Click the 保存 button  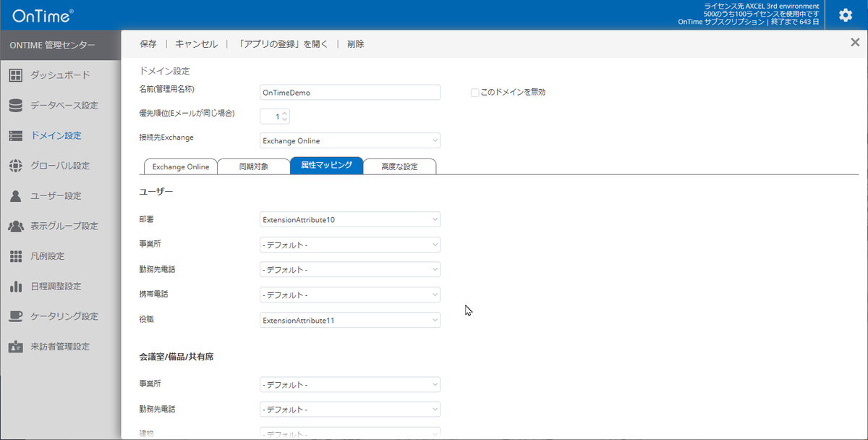coord(148,44)
